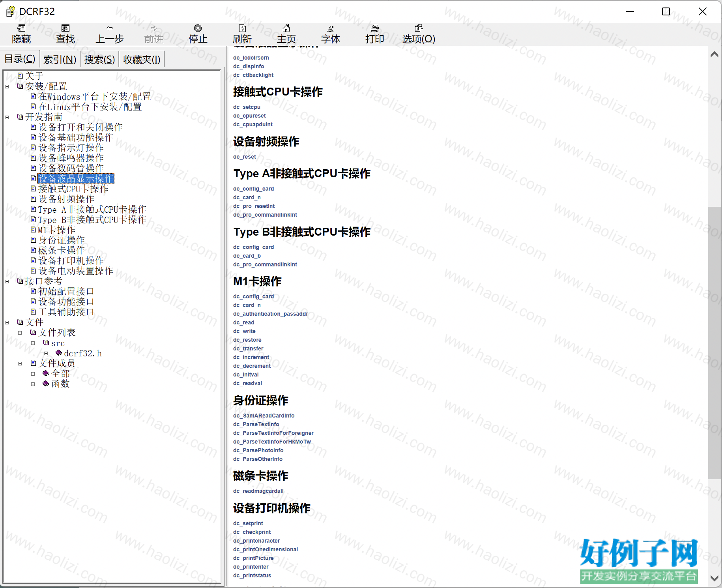This screenshot has height=588, width=722.
Task: Open the dc_ctlbacklight link
Action: [253, 75]
